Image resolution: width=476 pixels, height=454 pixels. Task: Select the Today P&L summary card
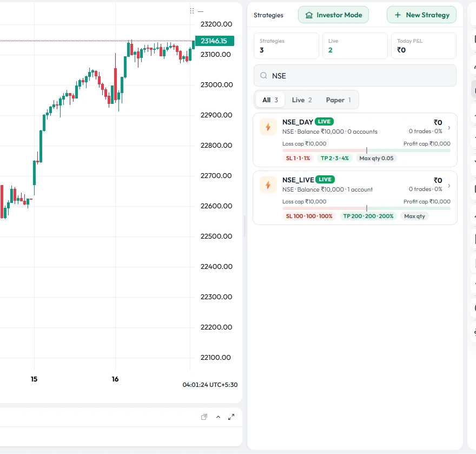pyautogui.click(x=424, y=46)
